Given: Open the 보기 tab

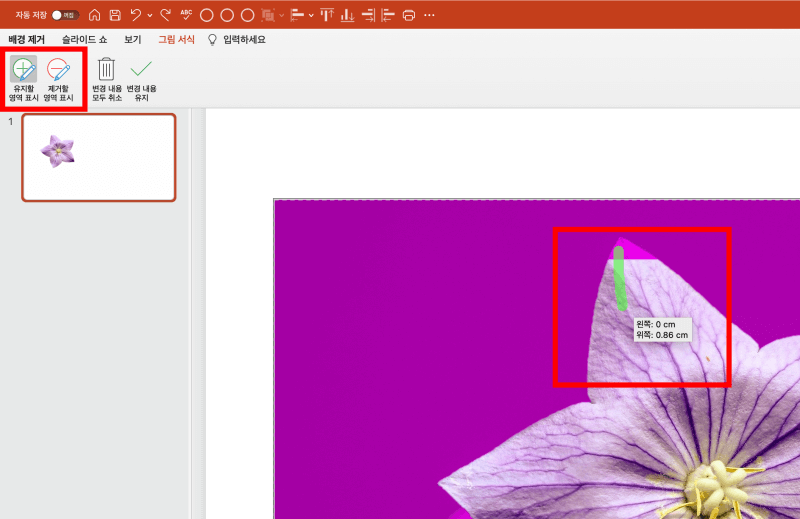Looking at the screenshot, I should click(133, 39).
